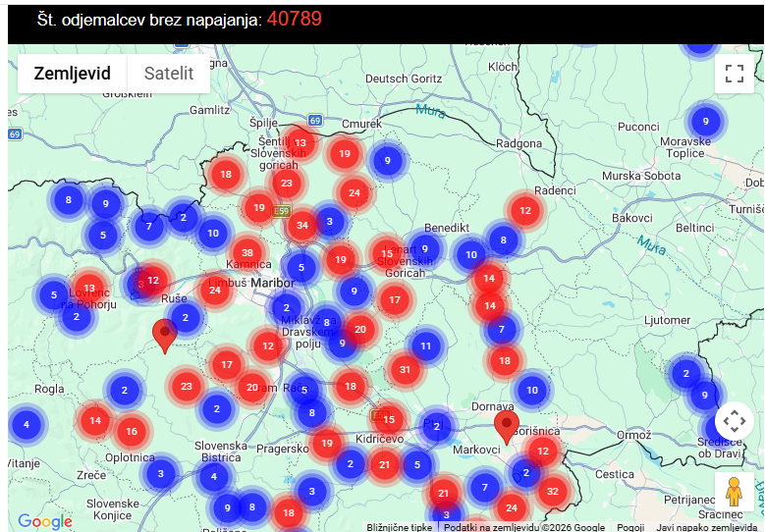Select the red pin marker near Ruše
The width and height of the screenshot is (765, 532).
[x=165, y=335]
